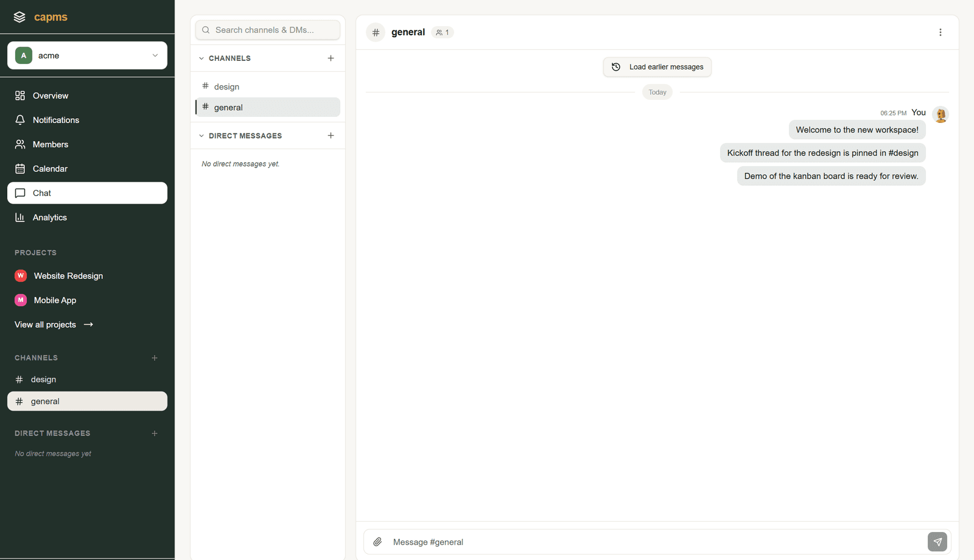Click the Kickoff thread message bubble
The height and width of the screenshot is (560, 974).
click(822, 153)
